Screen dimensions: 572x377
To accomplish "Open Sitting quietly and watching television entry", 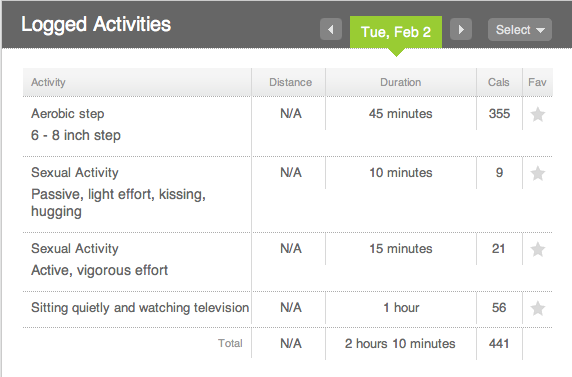I will tap(140, 308).
